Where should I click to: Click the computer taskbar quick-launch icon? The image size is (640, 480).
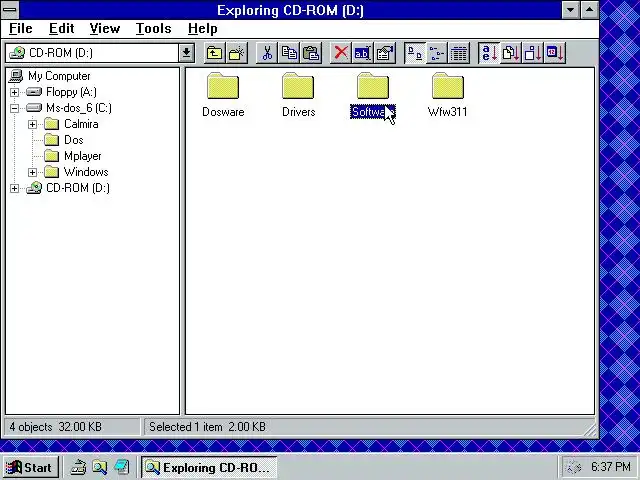[x=122, y=467]
